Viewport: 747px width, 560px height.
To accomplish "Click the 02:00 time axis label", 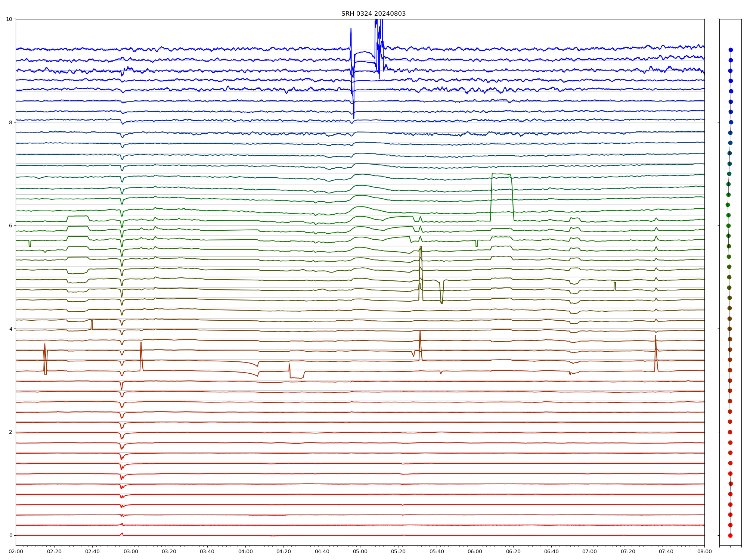I will point(16,551).
